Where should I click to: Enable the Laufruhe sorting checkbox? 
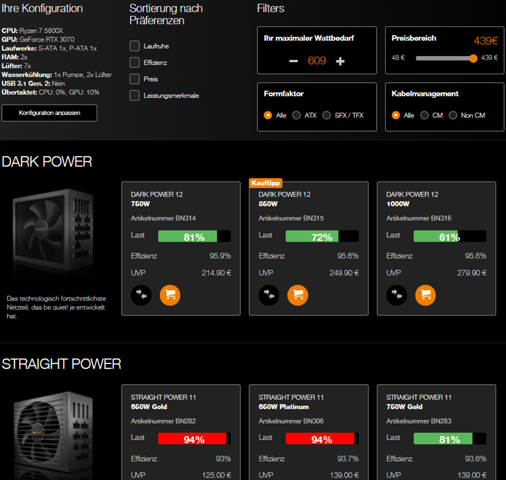pyautogui.click(x=134, y=46)
